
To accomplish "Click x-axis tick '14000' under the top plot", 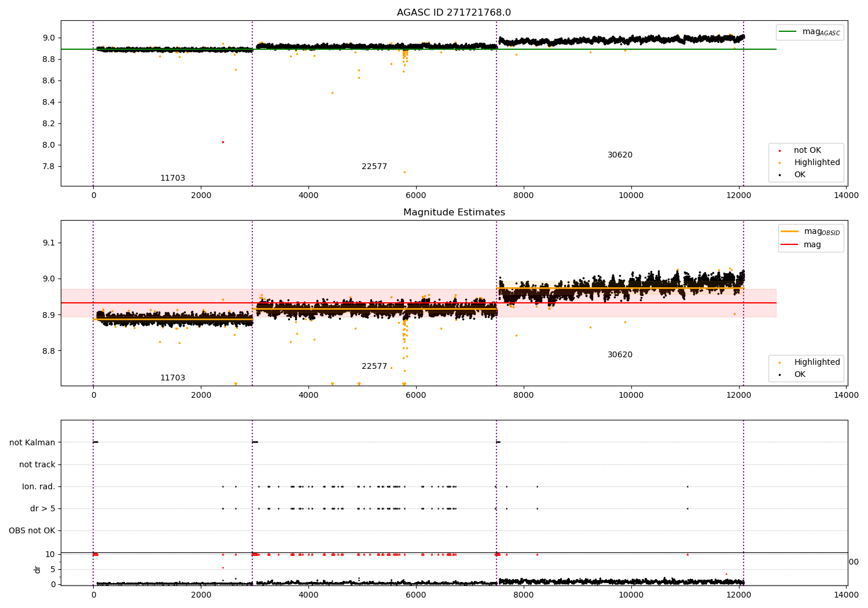I will click(x=847, y=196).
